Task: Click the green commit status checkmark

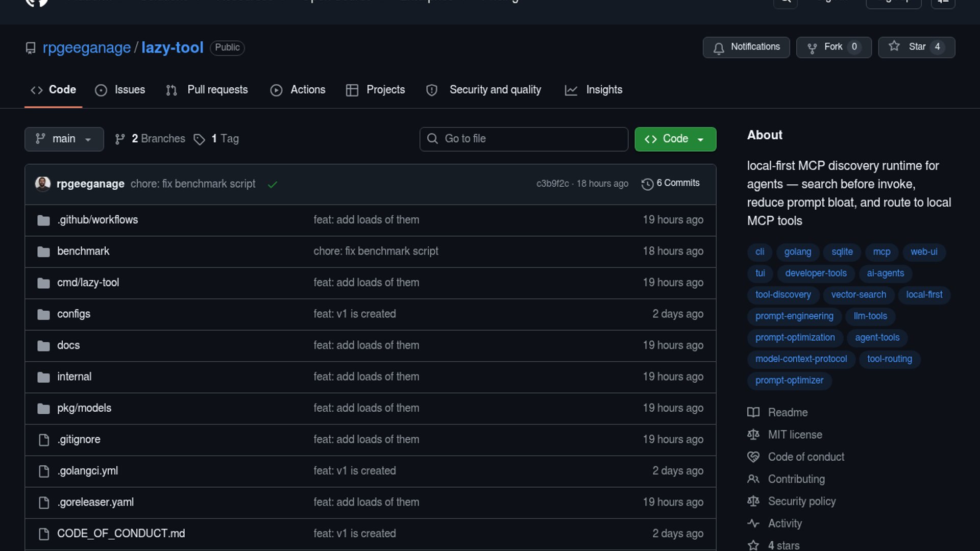Action: (273, 184)
